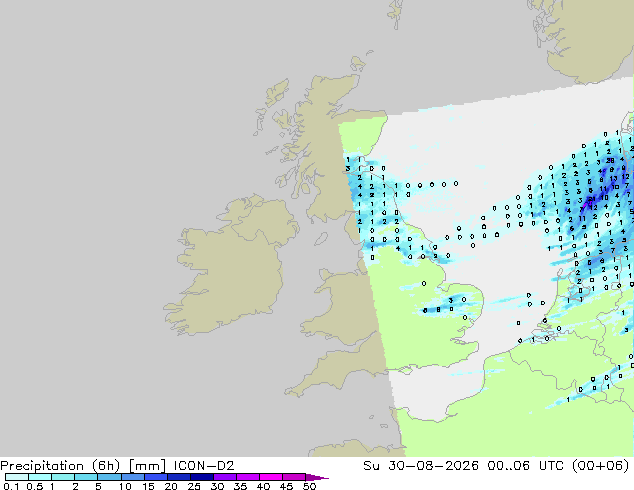This screenshot has height=490, width=634.
Task: Select the Shetland Islands outline
Action: pyautogui.click(x=396, y=14)
